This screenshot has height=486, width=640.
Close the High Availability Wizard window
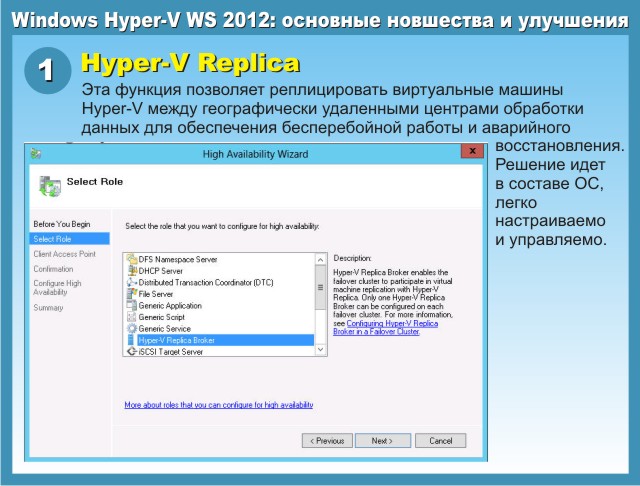(x=472, y=151)
